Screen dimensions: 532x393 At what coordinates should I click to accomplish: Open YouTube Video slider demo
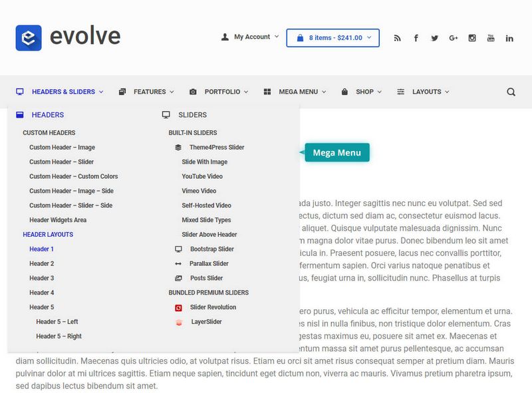coord(202,176)
